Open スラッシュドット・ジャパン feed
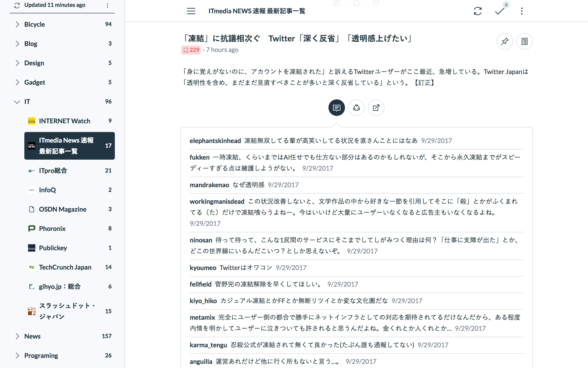The image size is (588, 368). point(70,311)
